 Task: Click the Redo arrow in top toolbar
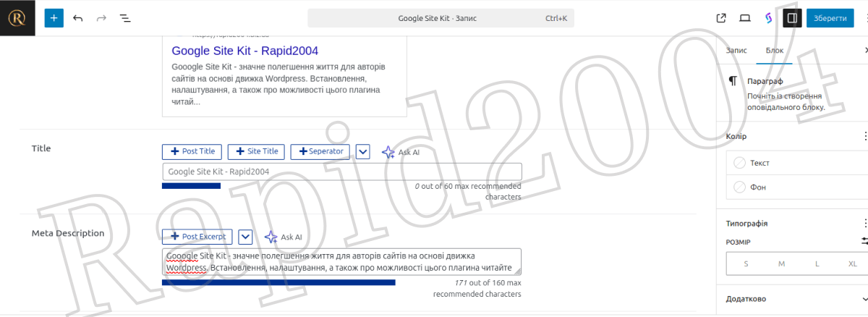(x=101, y=18)
